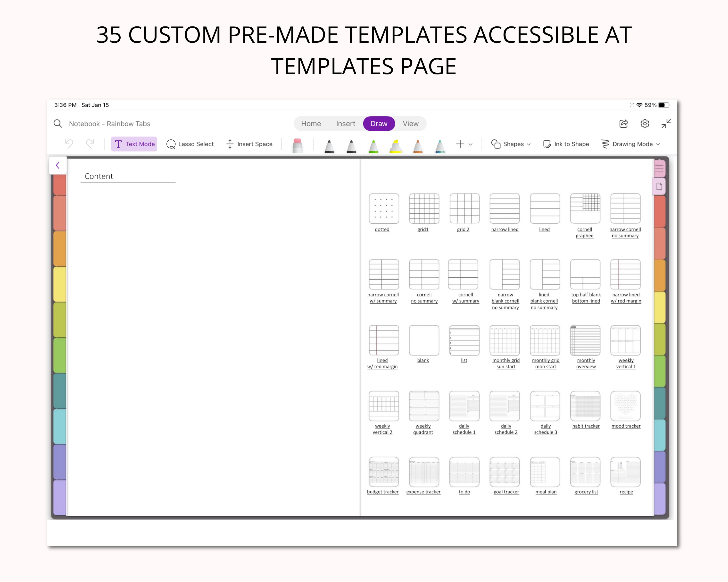Open the Drawing Mode dropdown arrow
Screen dimensions: 728x582
coord(658,144)
